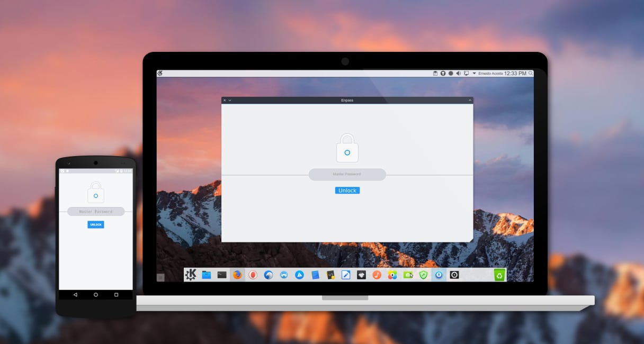Click the Ernesto Acosta user name
The width and height of the screenshot is (644, 344).
[x=490, y=73]
